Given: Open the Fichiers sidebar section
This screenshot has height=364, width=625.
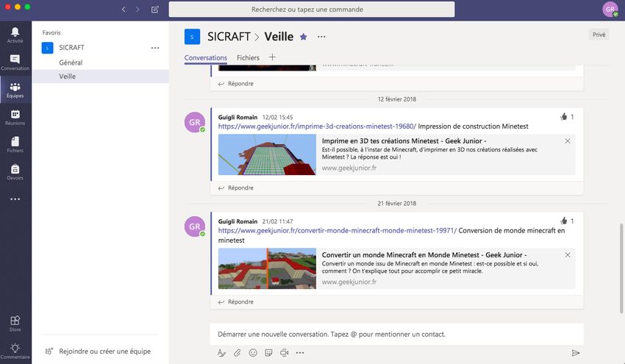Looking at the screenshot, I should pyautogui.click(x=15, y=145).
